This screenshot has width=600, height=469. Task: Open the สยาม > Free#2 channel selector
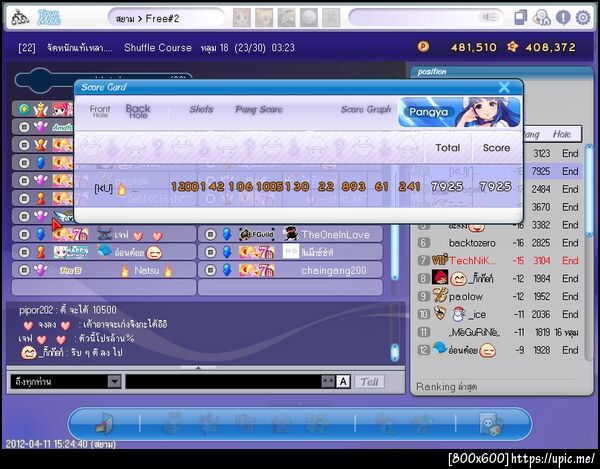point(166,18)
